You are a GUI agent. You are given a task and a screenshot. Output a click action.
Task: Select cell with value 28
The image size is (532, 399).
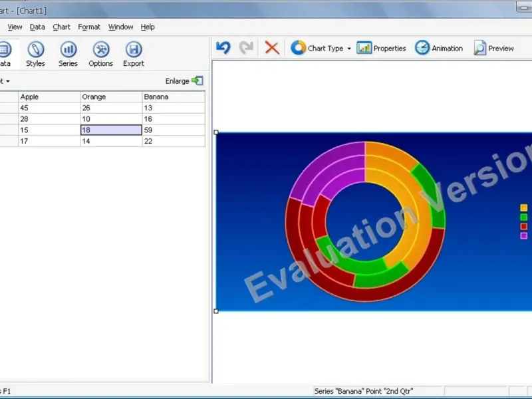pyautogui.click(x=49, y=119)
